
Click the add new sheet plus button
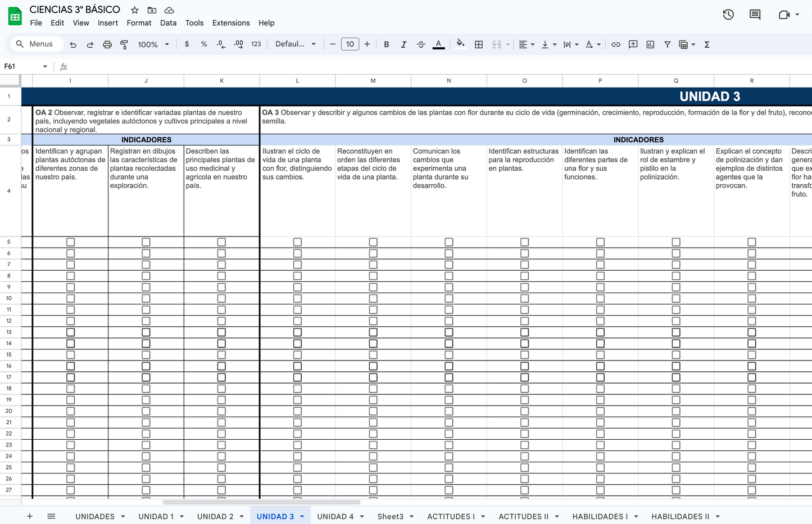30,516
